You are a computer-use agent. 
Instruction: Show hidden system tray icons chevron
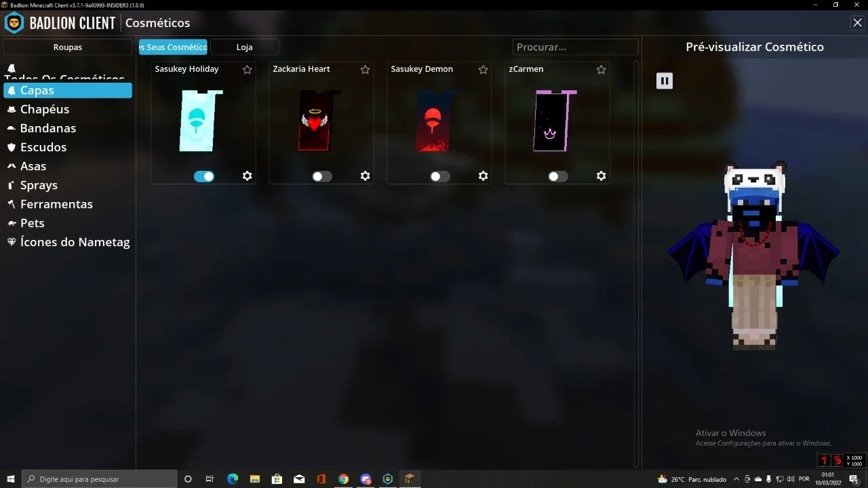(x=736, y=479)
